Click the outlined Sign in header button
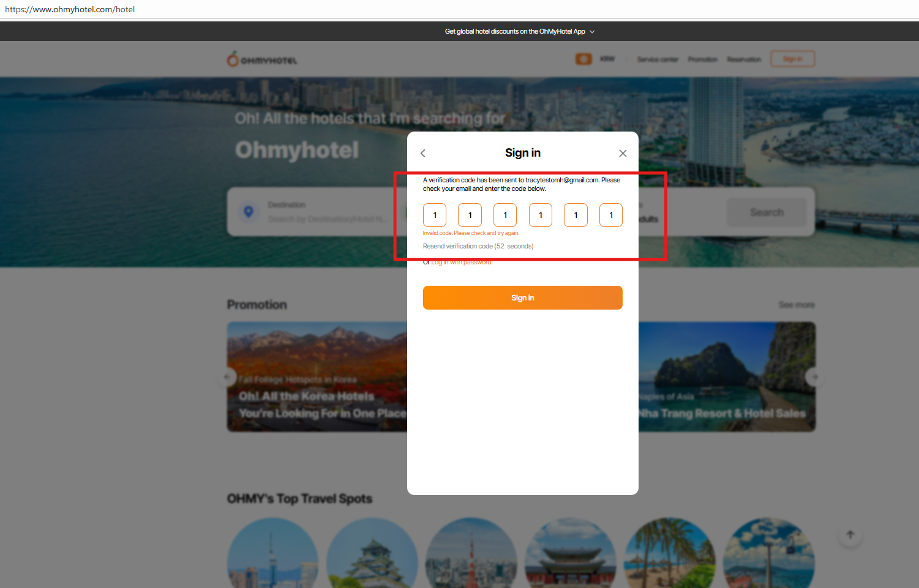The width and height of the screenshot is (919, 588). pyautogui.click(x=792, y=59)
